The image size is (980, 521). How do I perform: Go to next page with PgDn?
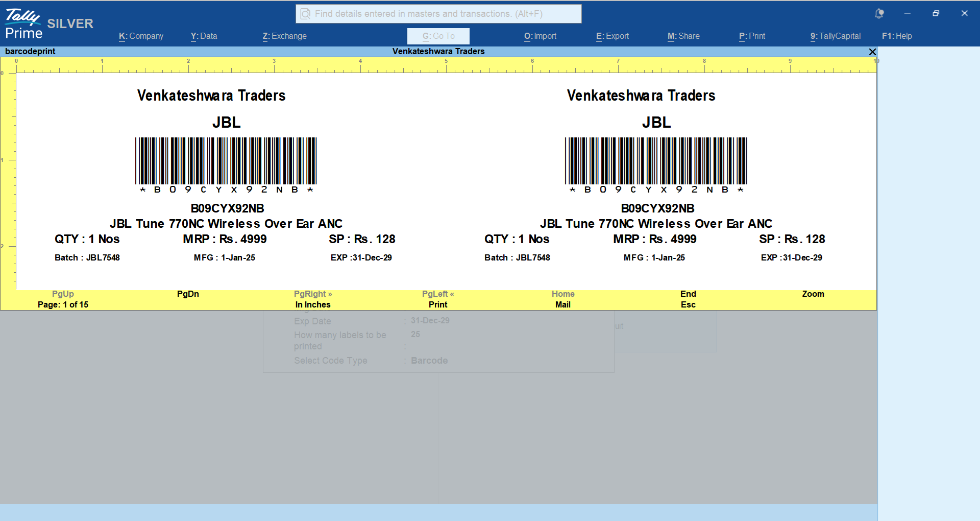point(188,294)
